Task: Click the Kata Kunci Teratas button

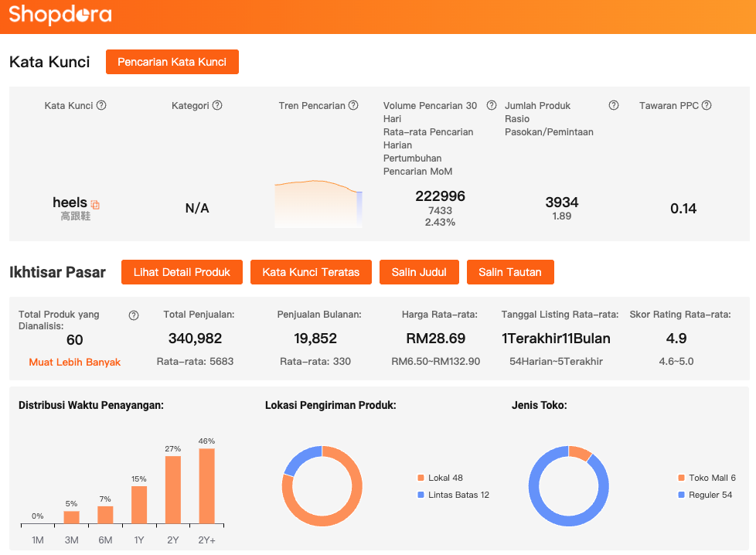Action: 311,272
